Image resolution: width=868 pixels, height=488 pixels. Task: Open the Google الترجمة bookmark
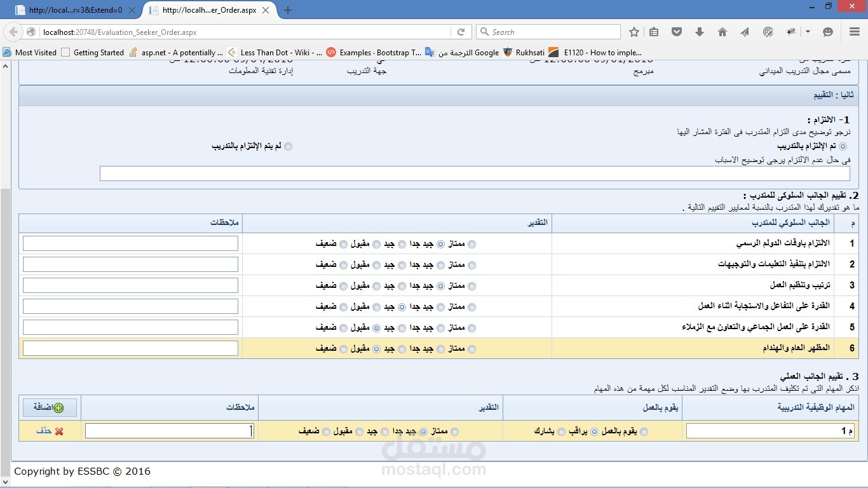pos(462,53)
